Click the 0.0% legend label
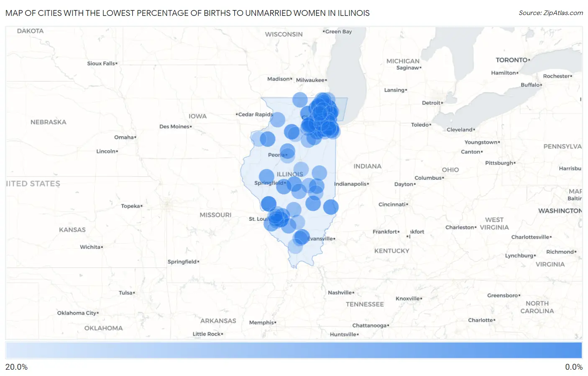 point(574,367)
